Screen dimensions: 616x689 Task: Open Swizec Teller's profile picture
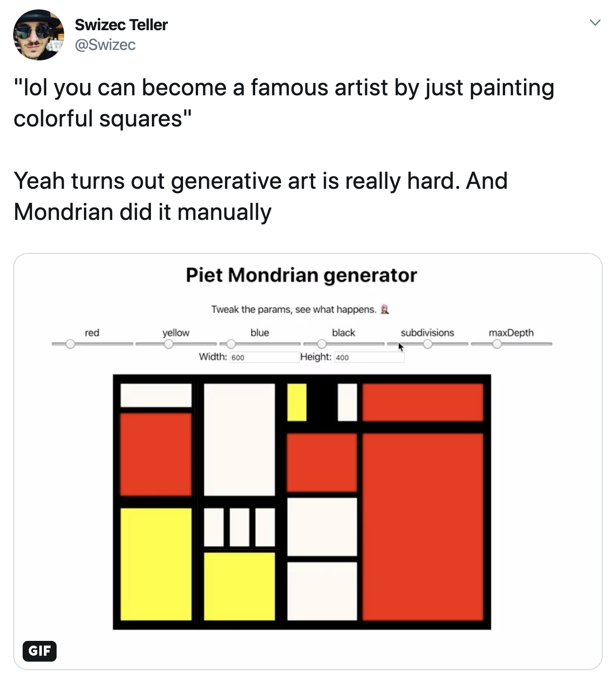pyautogui.click(x=39, y=35)
